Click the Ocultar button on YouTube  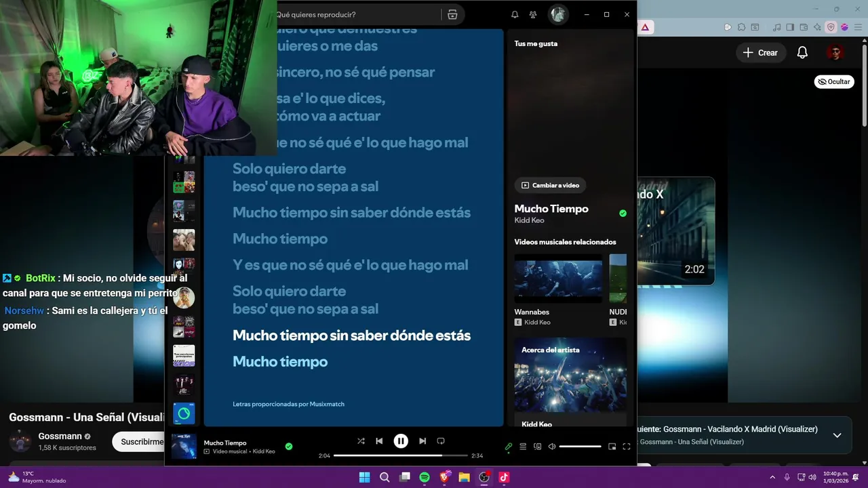click(834, 81)
